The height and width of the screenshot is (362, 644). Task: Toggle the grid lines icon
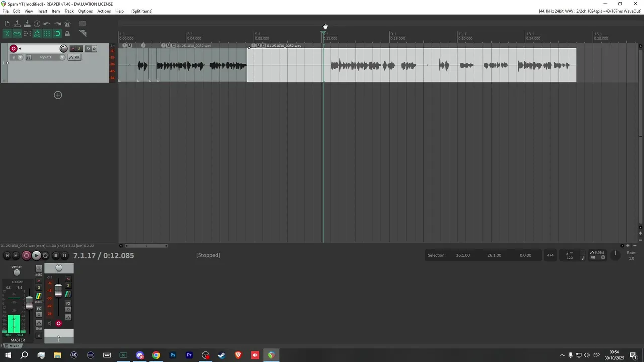coord(47,34)
